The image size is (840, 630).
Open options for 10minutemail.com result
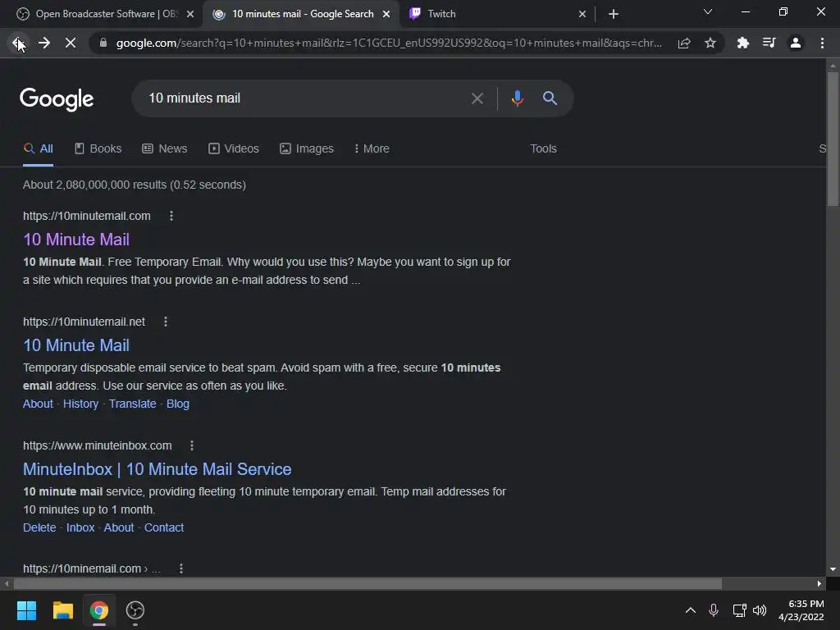171,216
